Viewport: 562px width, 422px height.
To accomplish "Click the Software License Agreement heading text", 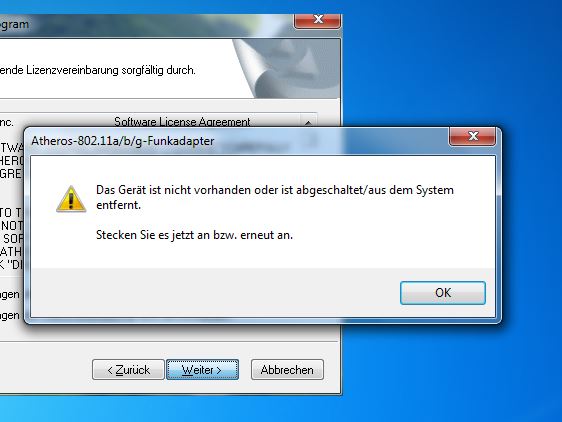I will tap(182, 122).
